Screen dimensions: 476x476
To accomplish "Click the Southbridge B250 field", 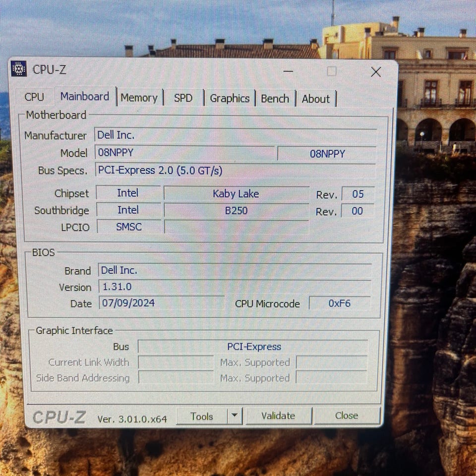I will (x=236, y=211).
